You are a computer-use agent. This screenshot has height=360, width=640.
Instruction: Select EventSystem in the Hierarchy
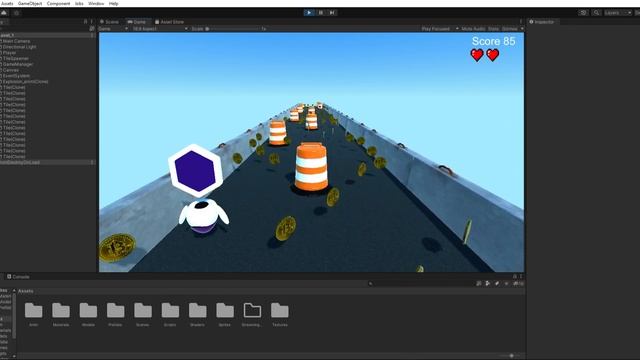pyautogui.click(x=16, y=76)
